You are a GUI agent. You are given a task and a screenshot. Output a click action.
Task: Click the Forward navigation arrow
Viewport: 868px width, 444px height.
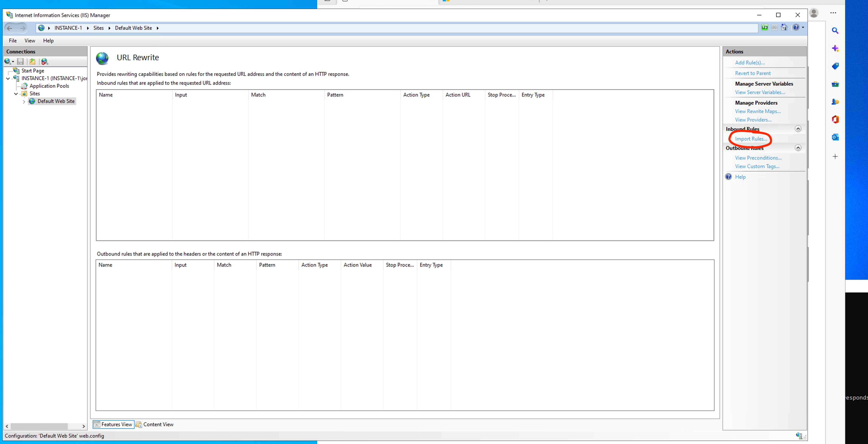(x=23, y=28)
